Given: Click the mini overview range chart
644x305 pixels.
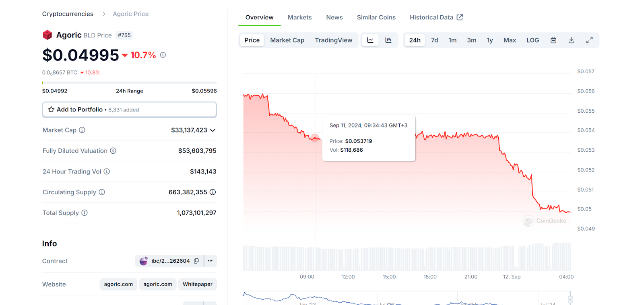Looking at the screenshot, I should [x=407, y=298].
